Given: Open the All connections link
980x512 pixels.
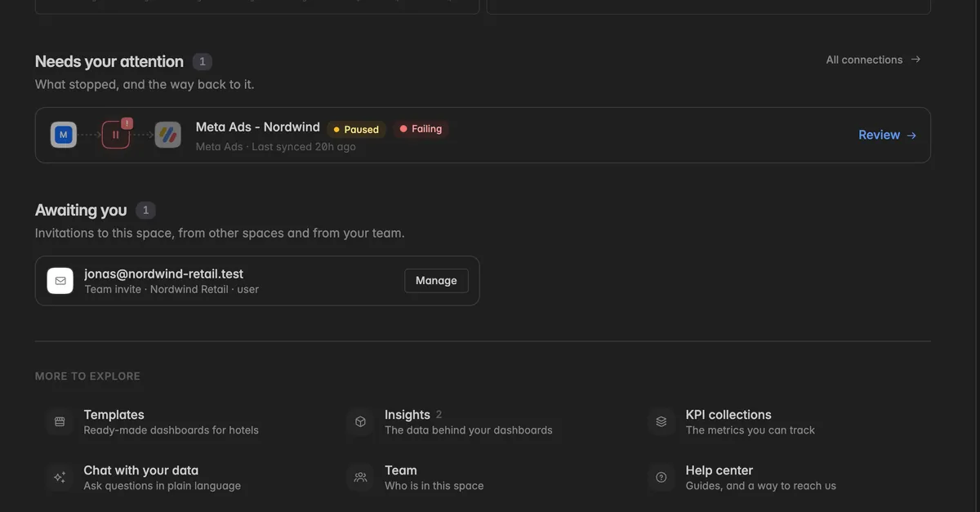Looking at the screenshot, I should 873,60.
